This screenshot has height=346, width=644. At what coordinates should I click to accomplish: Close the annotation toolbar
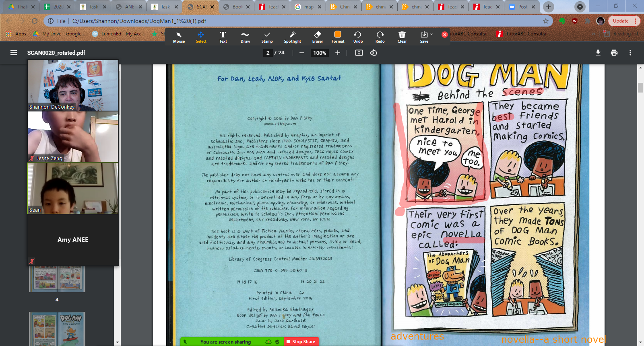click(445, 35)
